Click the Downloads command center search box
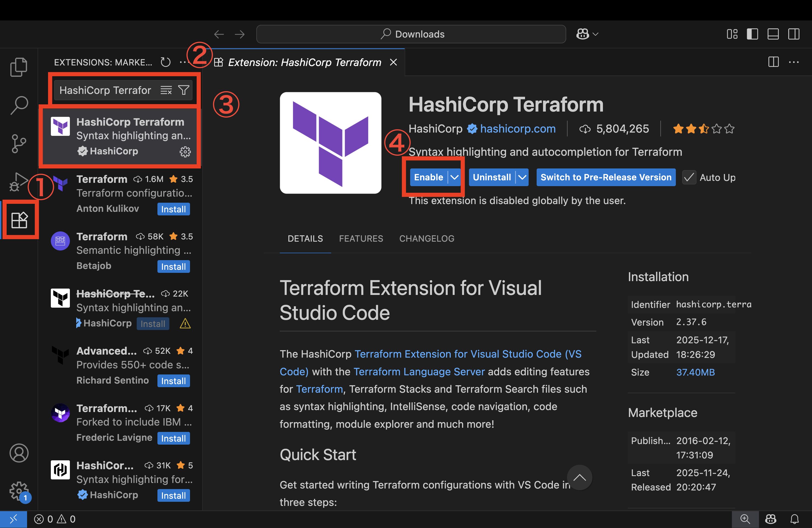This screenshot has height=528, width=812. 411,34
